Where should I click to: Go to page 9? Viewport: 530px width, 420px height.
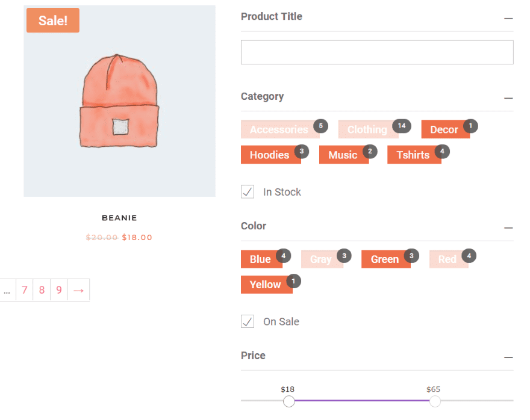pos(59,290)
